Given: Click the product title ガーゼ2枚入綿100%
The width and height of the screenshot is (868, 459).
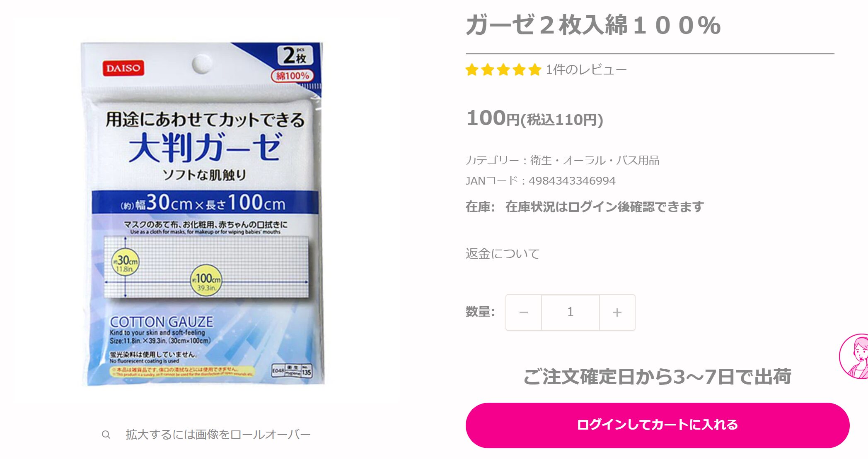Looking at the screenshot, I should [x=593, y=25].
